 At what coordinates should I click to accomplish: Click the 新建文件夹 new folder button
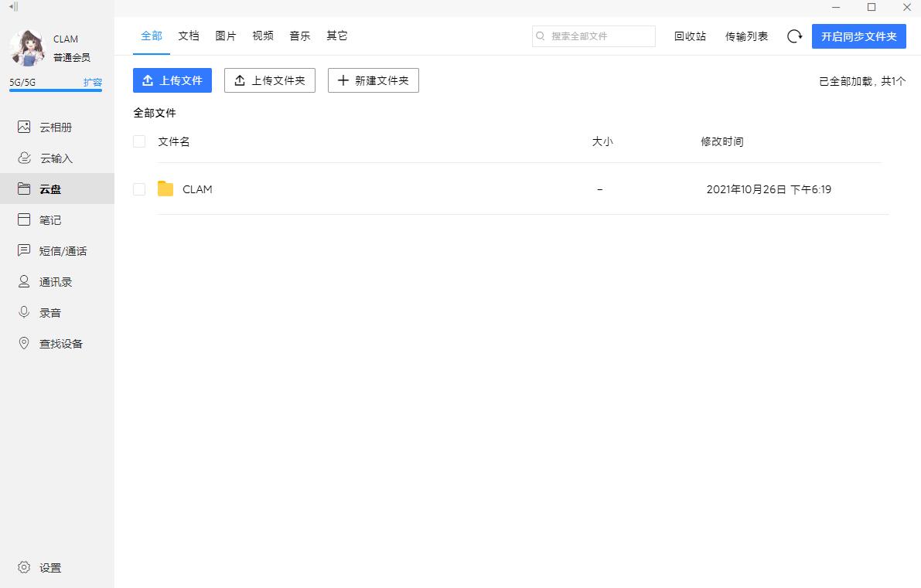[x=373, y=80]
